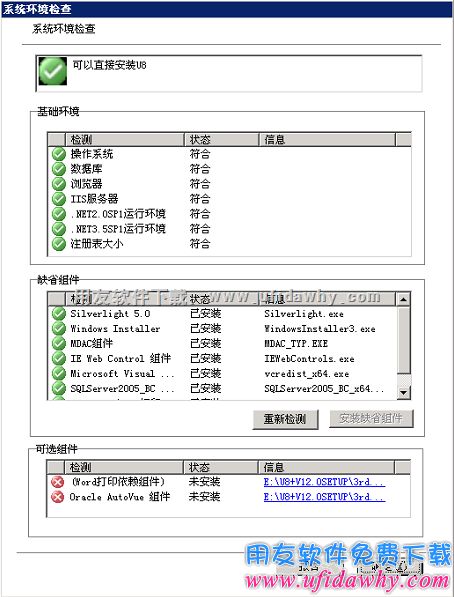454x597 pixels.
Task: Click the WindowsInstaller3.exe info cell
Action: 320,329
